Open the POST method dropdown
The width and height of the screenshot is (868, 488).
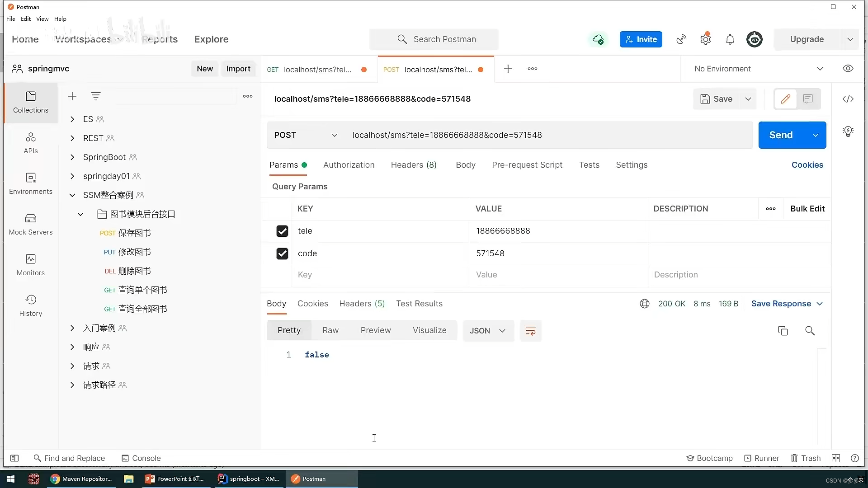pos(335,135)
